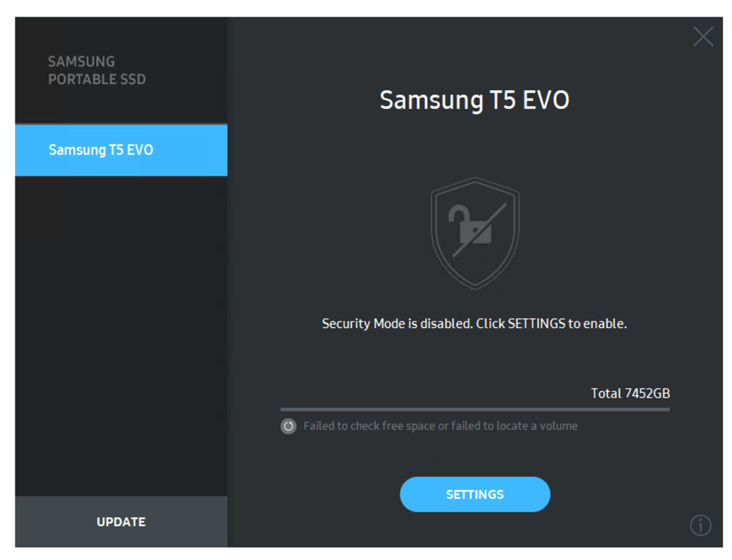Click the Total 7452GB capacity label

pyautogui.click(x=630, y=393)
